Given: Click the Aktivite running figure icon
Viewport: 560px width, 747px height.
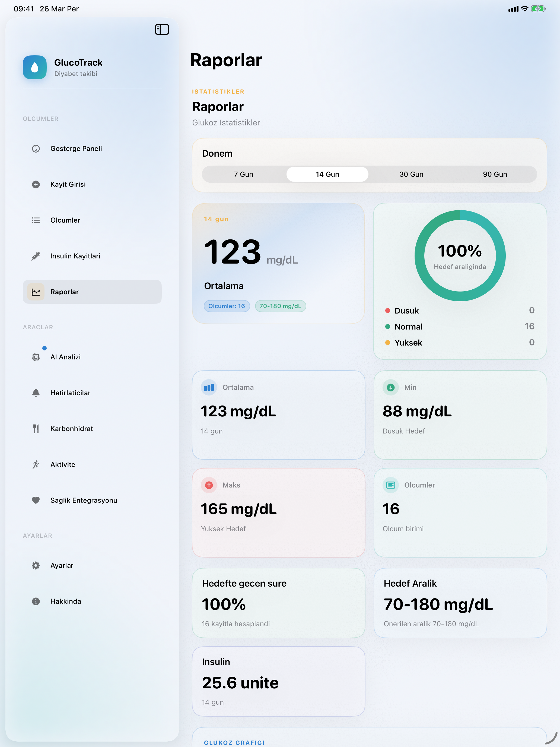Looking at the screenshot, I should pyautogui.click(x=36, y=464).
